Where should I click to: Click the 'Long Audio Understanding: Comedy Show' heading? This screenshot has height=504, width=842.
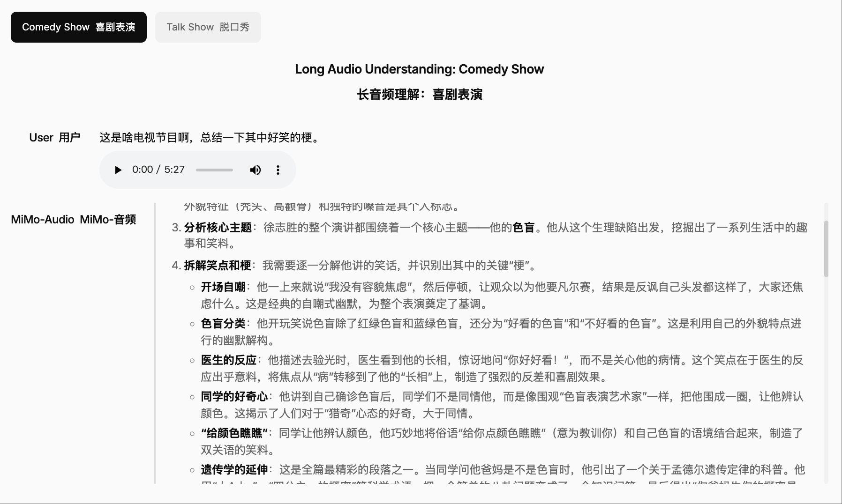419,69
